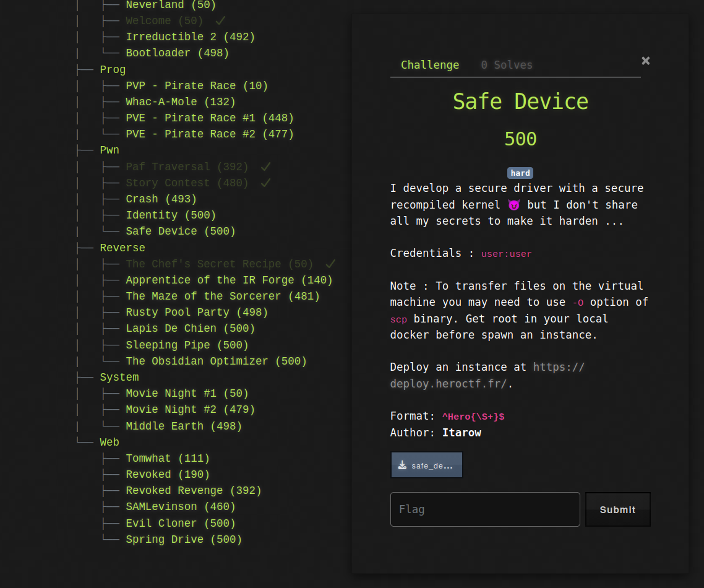704x588 pixels.
Task: Select the Challenge tab
Action: pyautogui.click(x=429, y=65)
